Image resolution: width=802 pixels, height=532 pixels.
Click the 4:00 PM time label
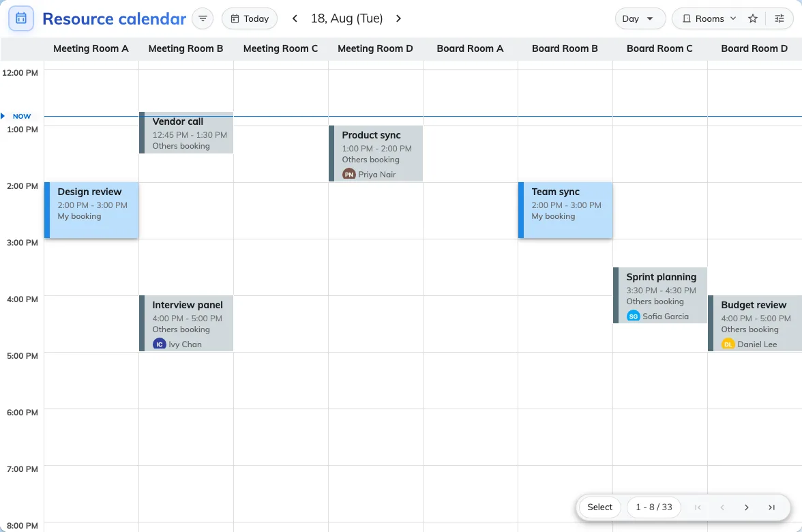(22, 299)
